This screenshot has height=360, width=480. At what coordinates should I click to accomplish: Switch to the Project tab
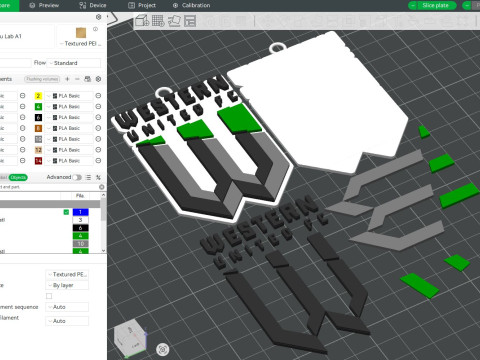pyautogui.click(x=142, y=5)
